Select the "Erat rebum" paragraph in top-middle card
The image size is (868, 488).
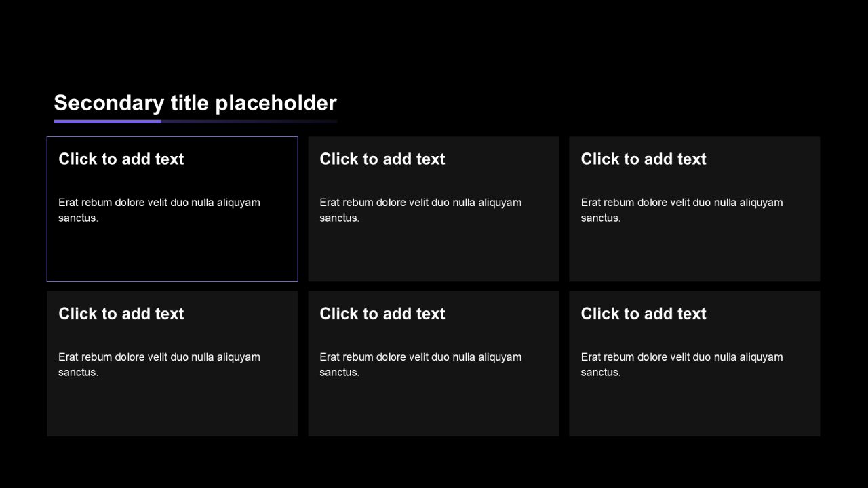point(420,210)
